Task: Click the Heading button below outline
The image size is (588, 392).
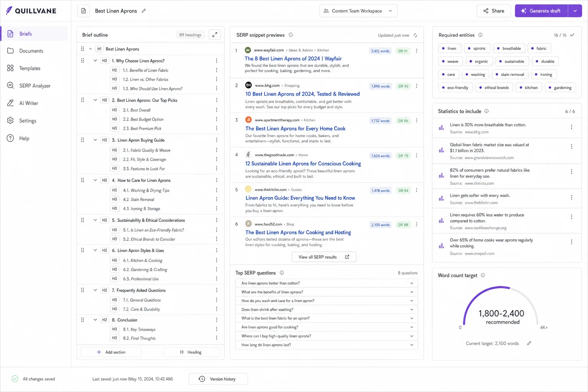Action: click(191, 352)
